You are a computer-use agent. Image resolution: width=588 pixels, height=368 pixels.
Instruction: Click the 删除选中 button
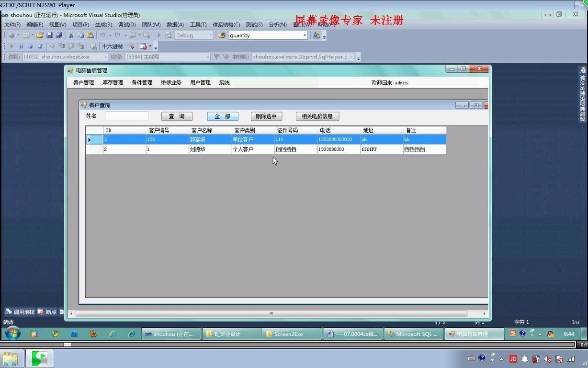pyautogui.click(x=266, y=116)
